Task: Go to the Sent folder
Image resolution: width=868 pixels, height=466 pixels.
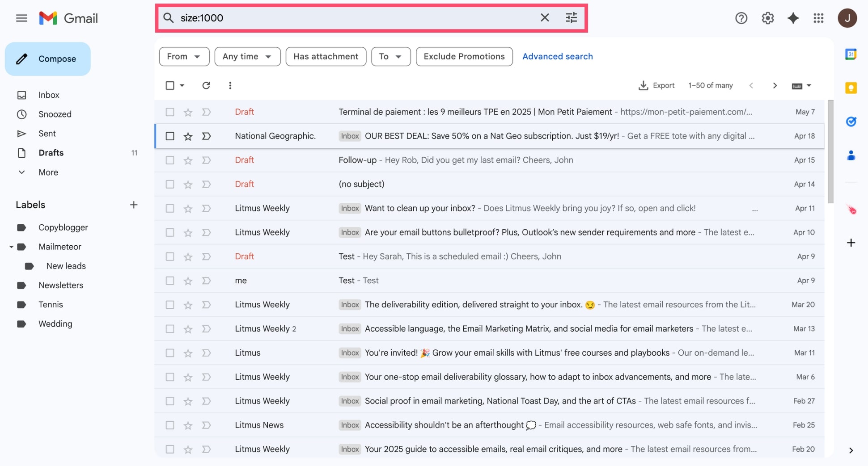Action: click(x=47, y=134)
